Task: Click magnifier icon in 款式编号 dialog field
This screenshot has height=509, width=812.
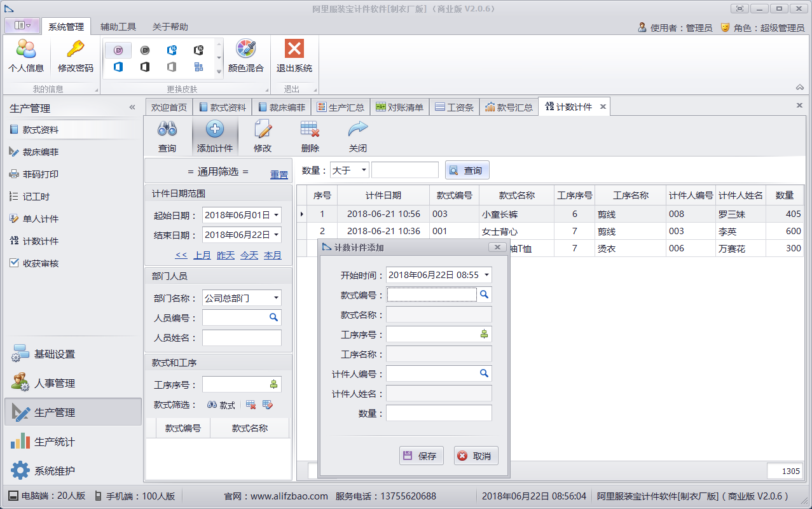Action: coord(484,295)
